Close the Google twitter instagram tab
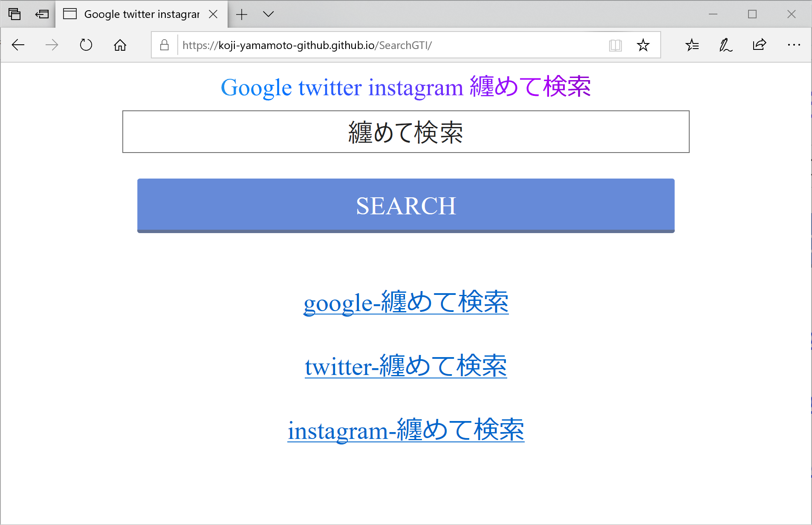812x525 pixels. 213,14
